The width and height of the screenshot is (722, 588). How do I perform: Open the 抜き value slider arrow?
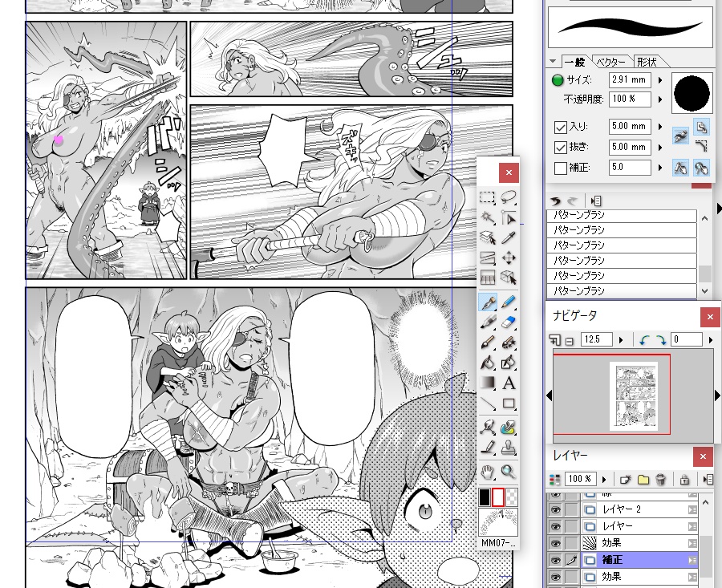pyautogui.click(x=660, y=148)
